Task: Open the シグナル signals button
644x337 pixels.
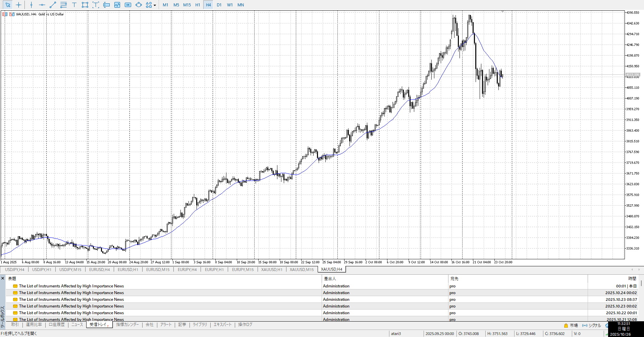Action: click(x=592, y=325)
